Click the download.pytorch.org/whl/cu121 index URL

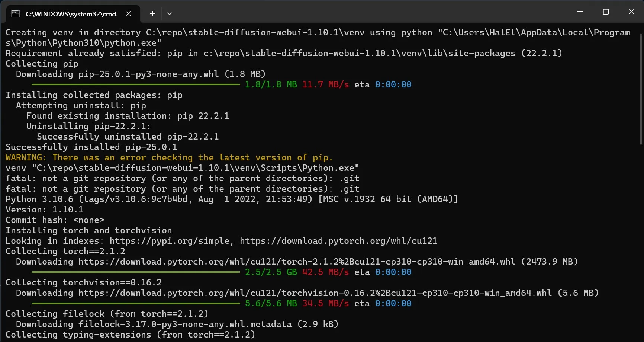coord(338,241)
